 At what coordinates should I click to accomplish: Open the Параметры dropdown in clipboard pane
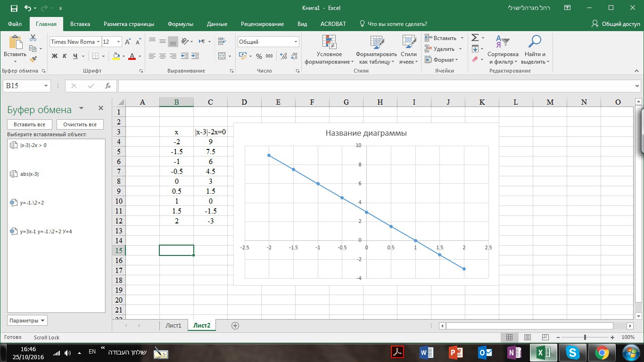(x=27, y=321)
